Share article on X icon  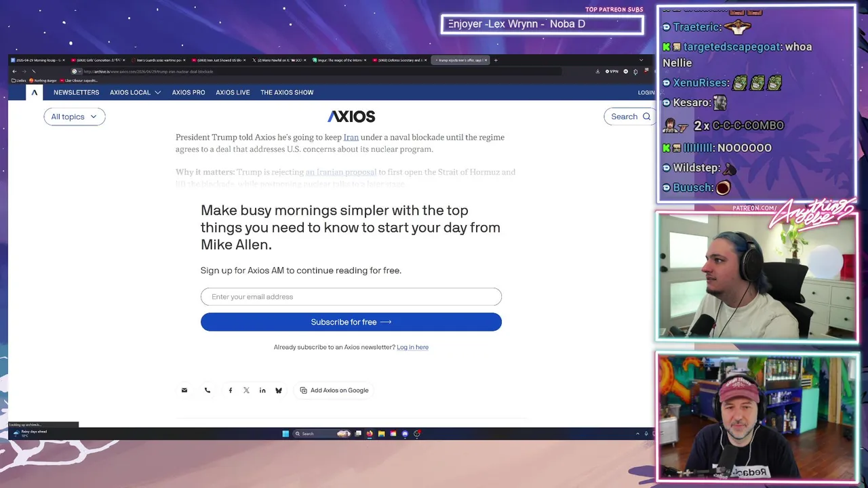(x=246, y=390)
